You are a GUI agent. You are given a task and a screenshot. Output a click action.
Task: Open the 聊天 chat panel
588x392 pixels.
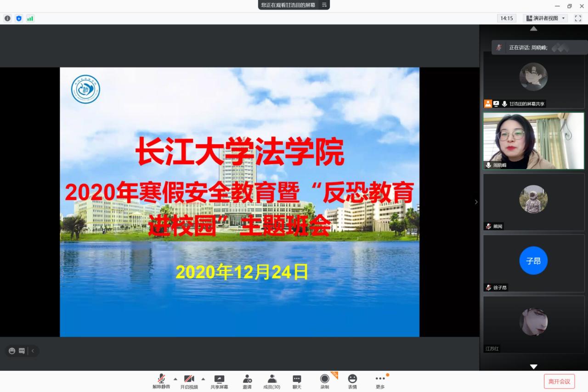297,381
